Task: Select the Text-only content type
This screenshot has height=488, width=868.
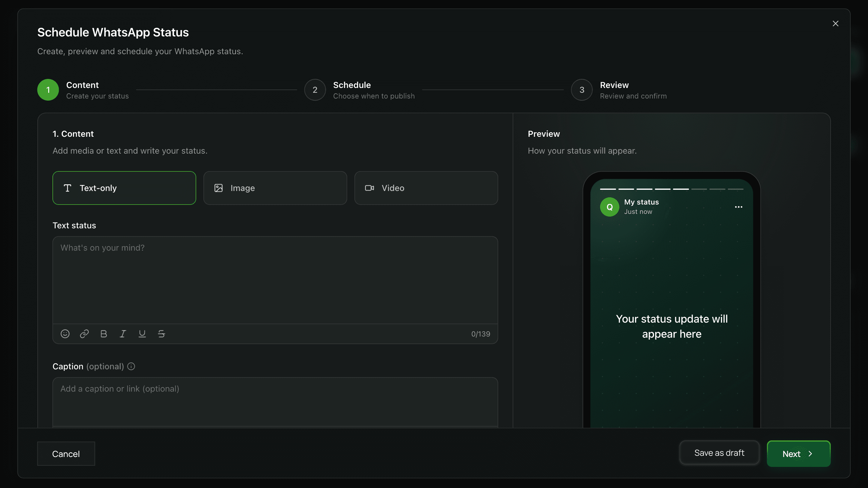Action: (x=124, y=188)
